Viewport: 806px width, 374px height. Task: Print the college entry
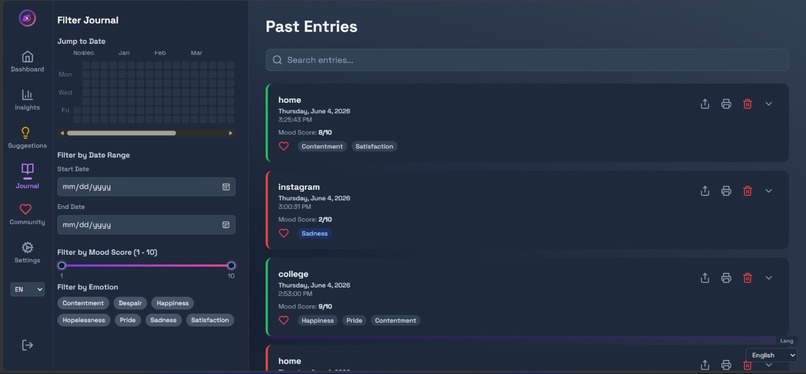click(726, 278)
